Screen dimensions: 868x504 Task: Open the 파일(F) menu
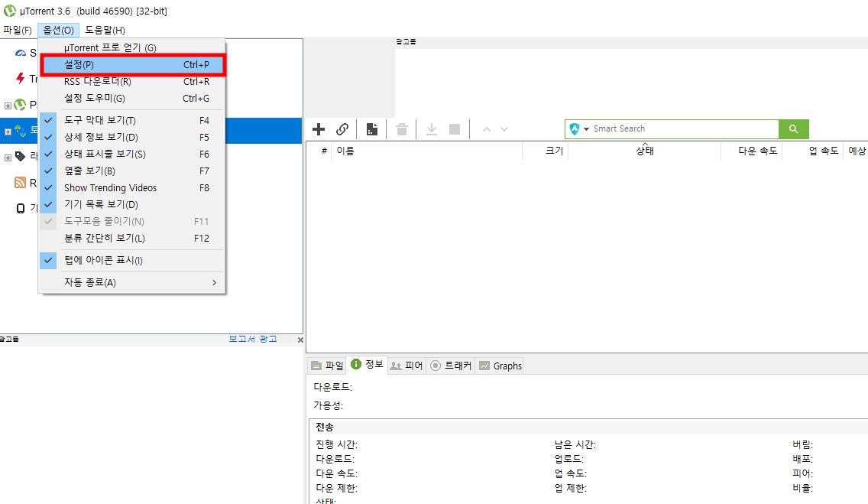pos(18,30)
